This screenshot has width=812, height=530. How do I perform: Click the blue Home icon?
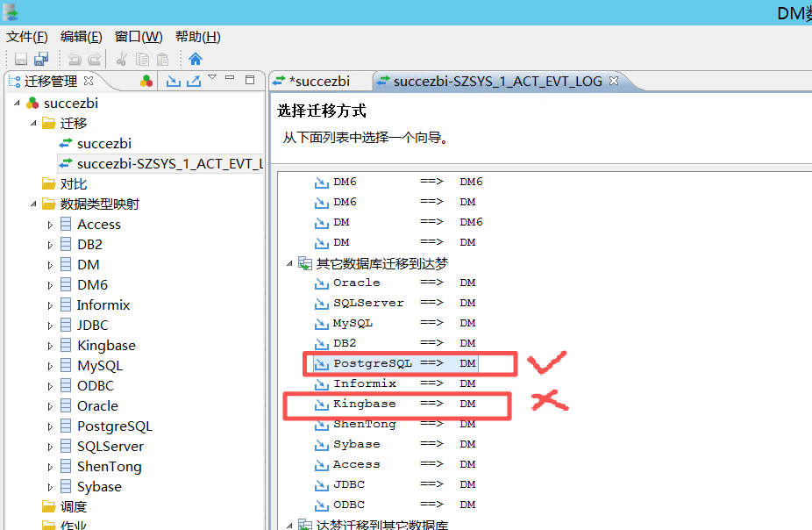[x=196, y=59]
